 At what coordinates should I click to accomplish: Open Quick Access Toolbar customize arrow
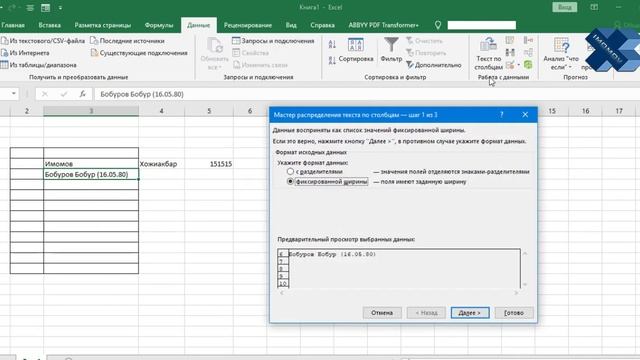60,8
